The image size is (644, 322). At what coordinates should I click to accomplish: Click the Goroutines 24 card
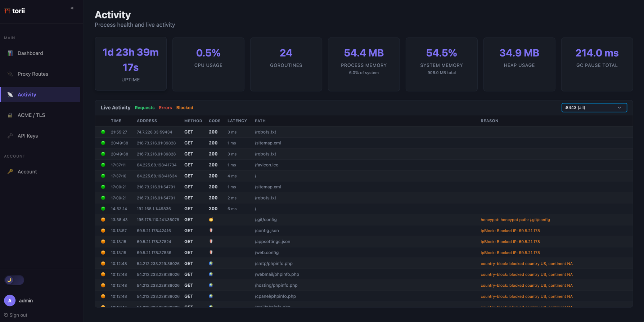[286, 64]
